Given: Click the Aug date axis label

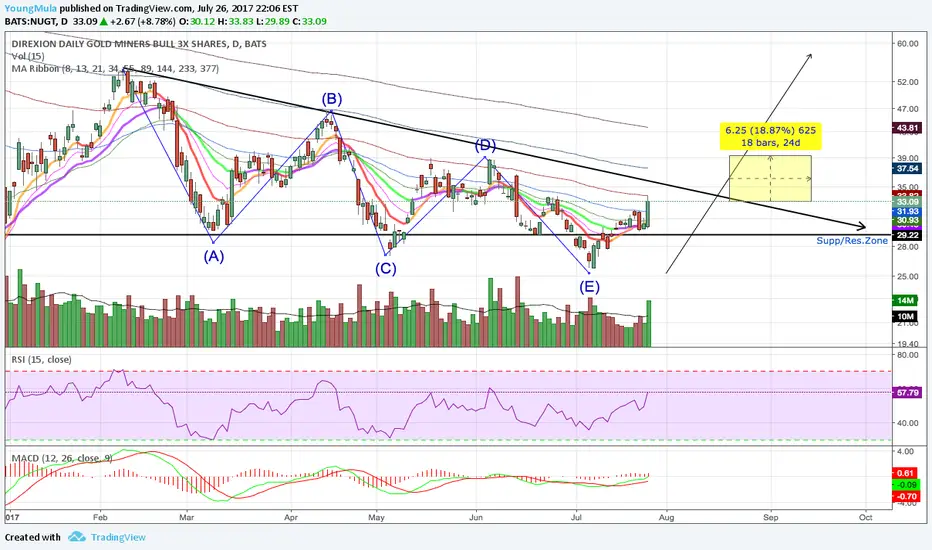Looking at the screenshot, I should pos(666,517).
